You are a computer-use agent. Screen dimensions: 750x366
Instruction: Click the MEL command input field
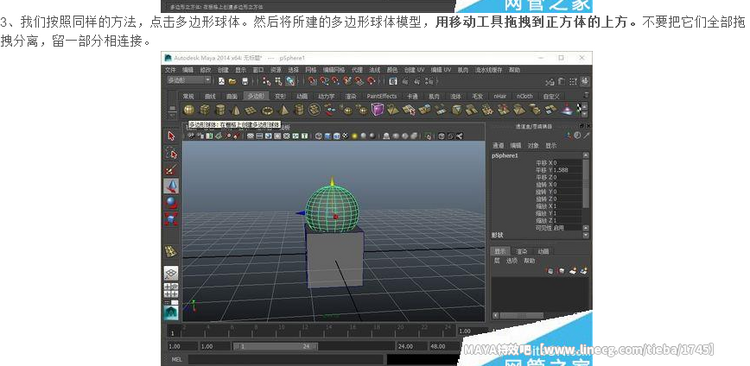pyautogui.click(x=285, y=359)
